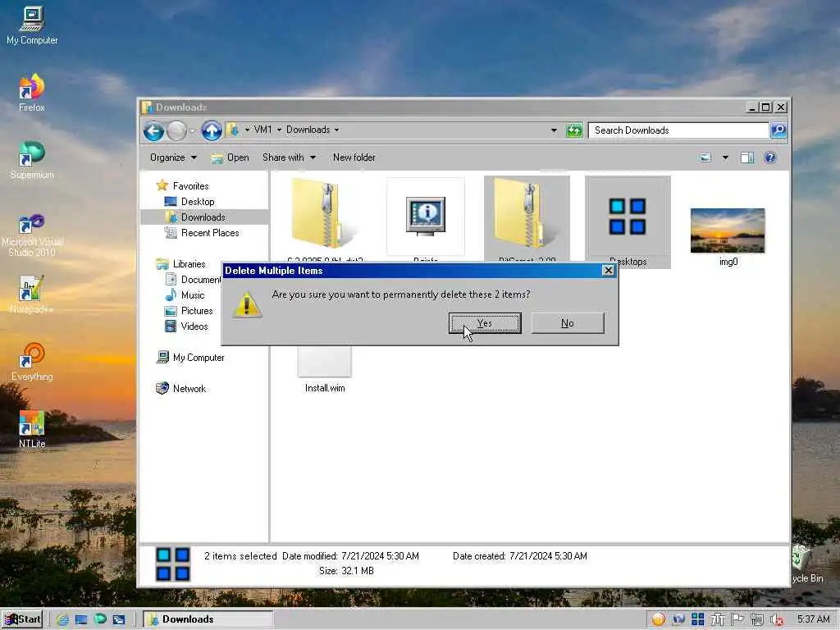
Task: Click the Desktops tray icon
Action: (x=697, y=619)
